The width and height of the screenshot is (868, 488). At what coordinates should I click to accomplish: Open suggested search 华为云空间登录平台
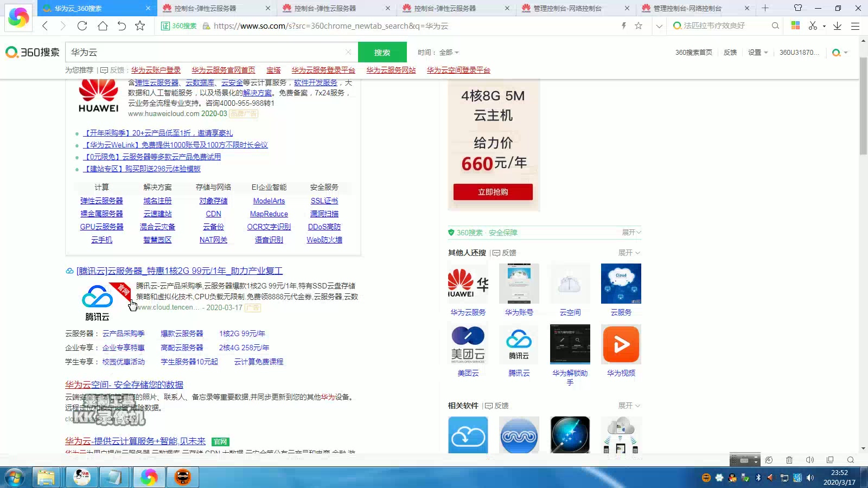[458, 70]
